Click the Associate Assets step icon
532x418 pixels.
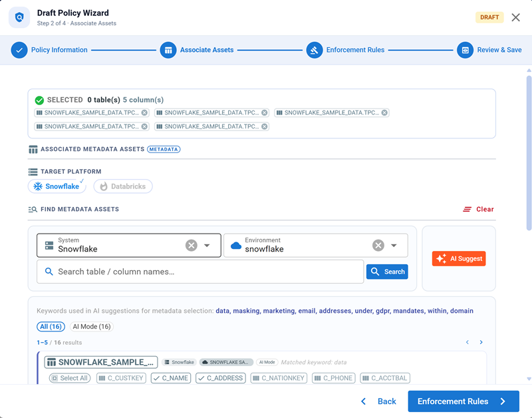point(168,51)
